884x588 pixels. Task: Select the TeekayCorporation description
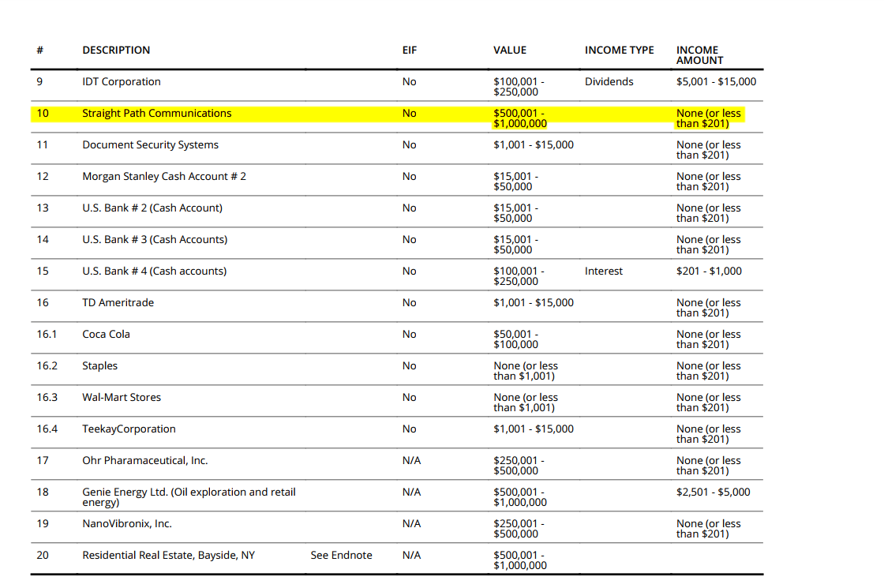[129, 429]
